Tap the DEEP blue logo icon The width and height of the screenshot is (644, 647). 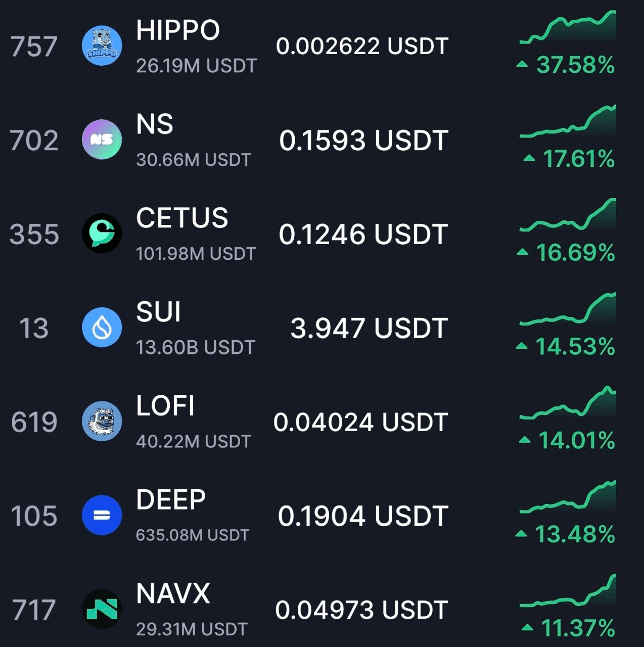coord(102,516)
